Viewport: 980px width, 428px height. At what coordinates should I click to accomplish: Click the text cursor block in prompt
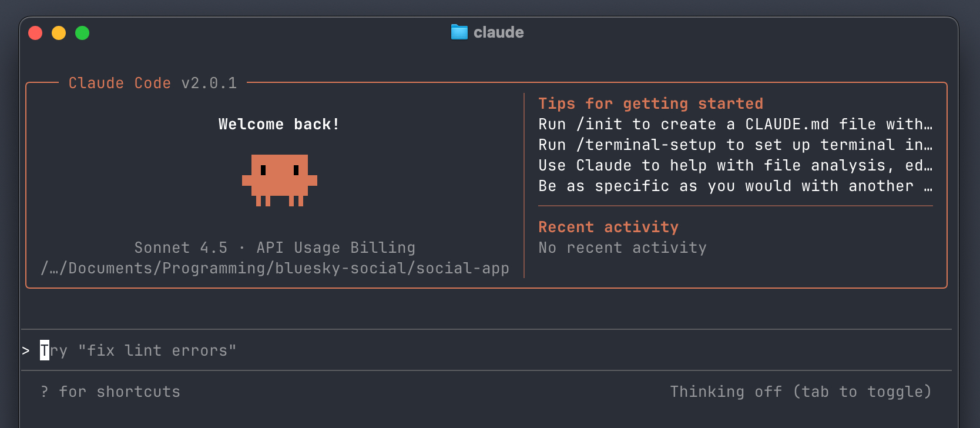[x=45, y=350]
